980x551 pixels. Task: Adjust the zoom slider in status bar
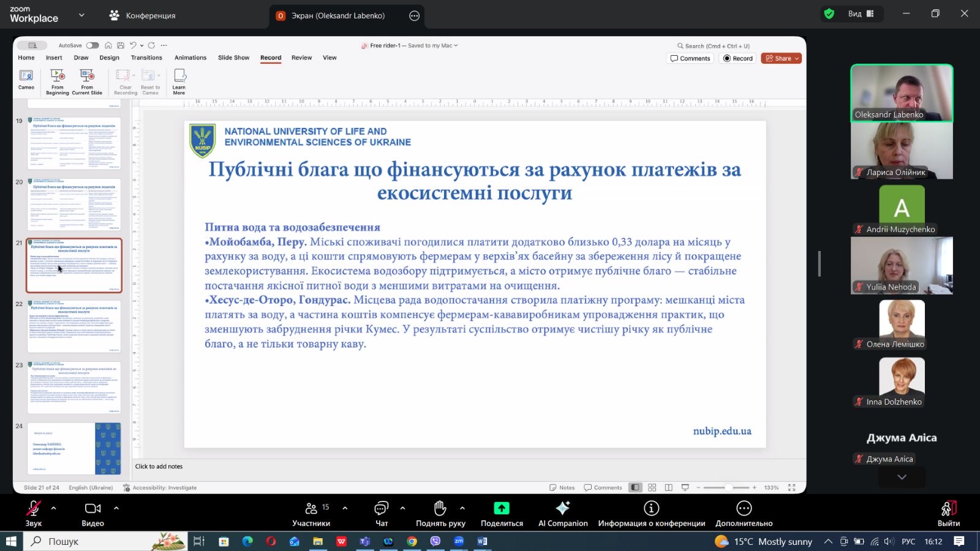(x=727, y=488)
